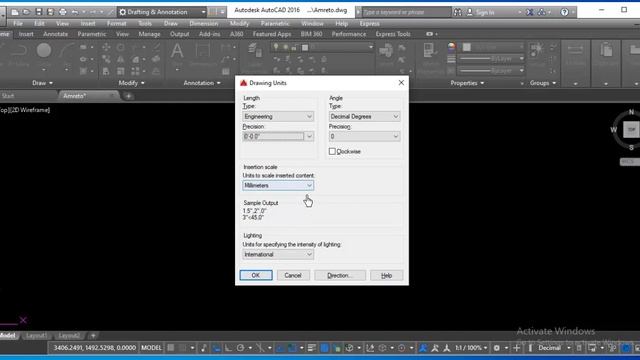
Task: Expand the Properties panel flyout
Action: [x=467, y=83]
